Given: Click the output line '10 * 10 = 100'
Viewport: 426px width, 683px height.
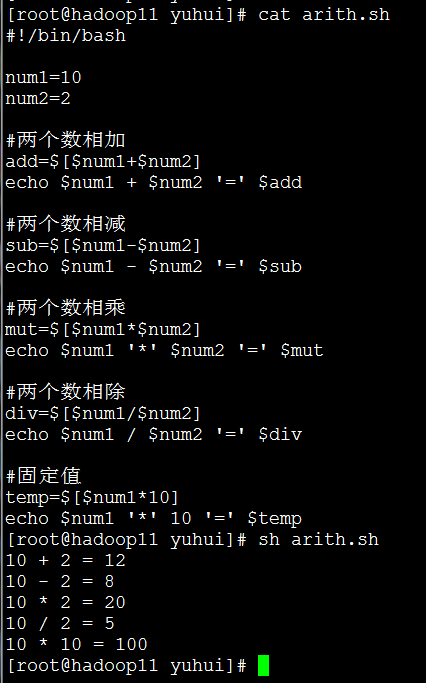Looking at the screenshot, I should [x=77, y=644].
